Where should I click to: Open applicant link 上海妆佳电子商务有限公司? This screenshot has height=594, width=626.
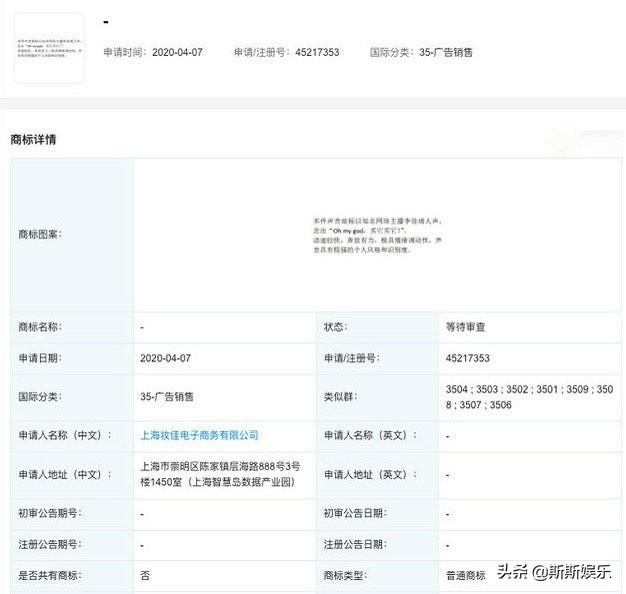tap(199, 435)
